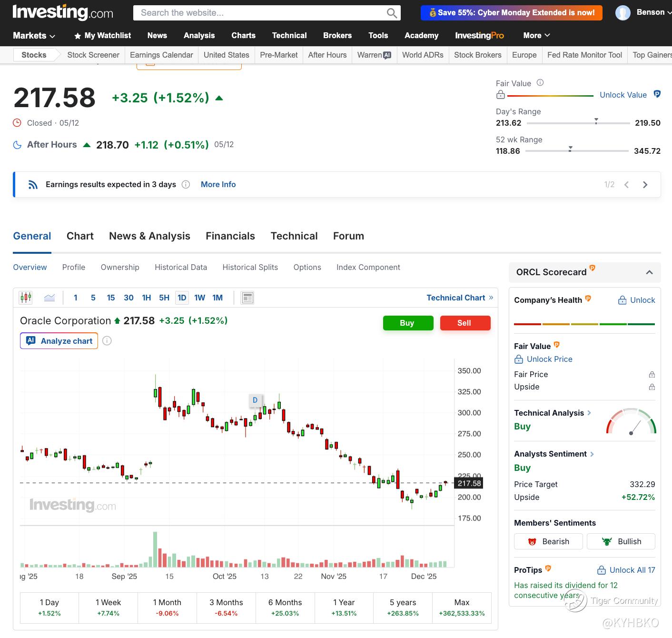
Task: Open the More Info earnings link
Action: pyautogui.click(x=218, y=184)
